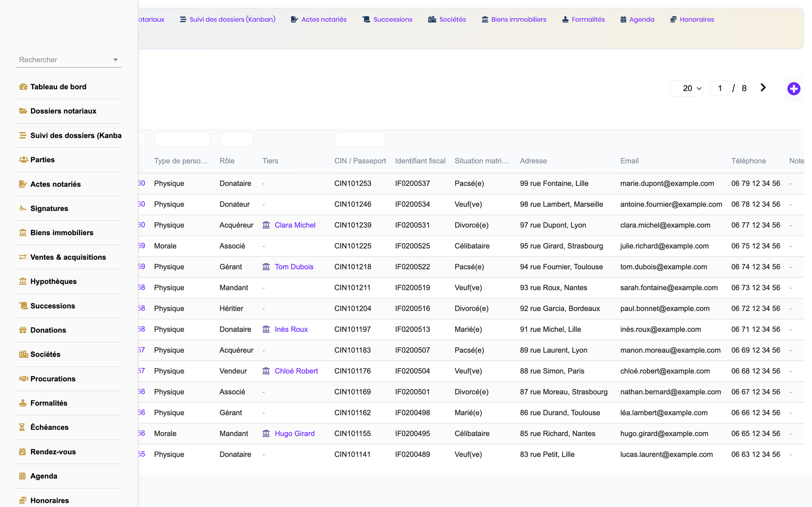Sort by the Email column header
The width and height of the screenshot is (812, 507).
(629, 161)
